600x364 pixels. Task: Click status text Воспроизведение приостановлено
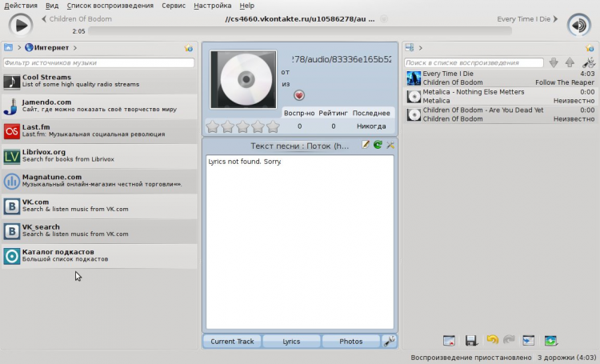471,358
